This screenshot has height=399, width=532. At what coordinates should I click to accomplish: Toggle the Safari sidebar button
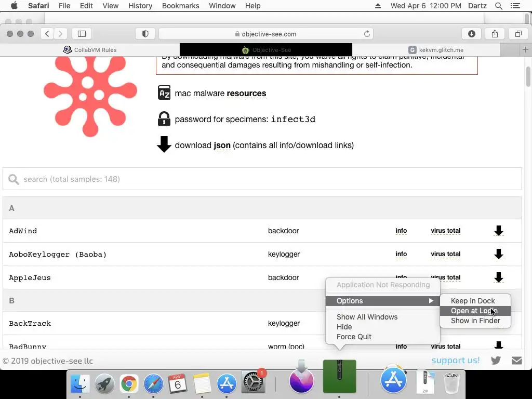(82, 34)
